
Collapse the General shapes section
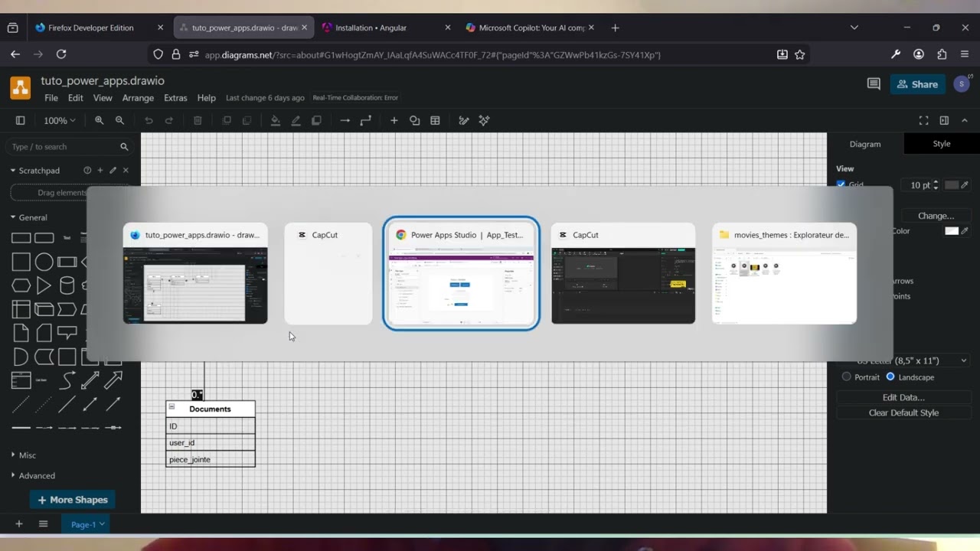13,217
